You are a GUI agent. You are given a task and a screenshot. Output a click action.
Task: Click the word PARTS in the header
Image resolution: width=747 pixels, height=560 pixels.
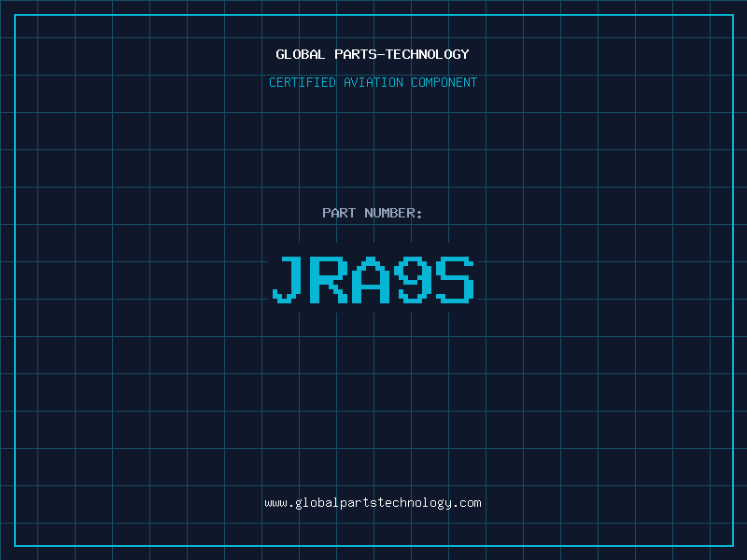click(x=356, y=54)
